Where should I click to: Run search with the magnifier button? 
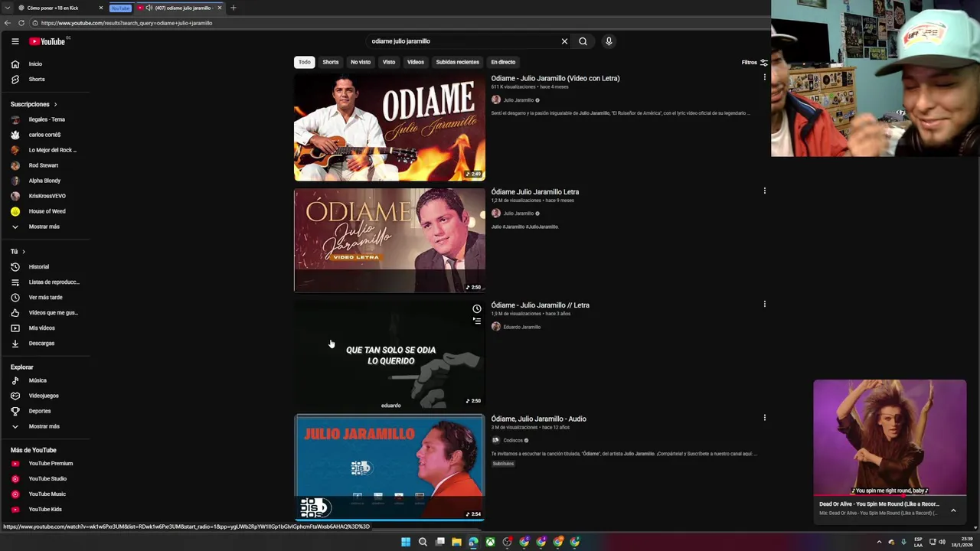click(x=583, y=41)
